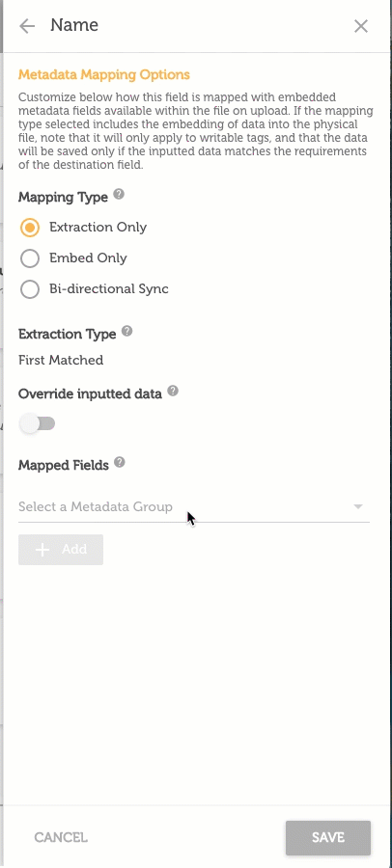The image size is (392, 868).
Task: Click the plus icon in Add button
Action: coord(42,549)
